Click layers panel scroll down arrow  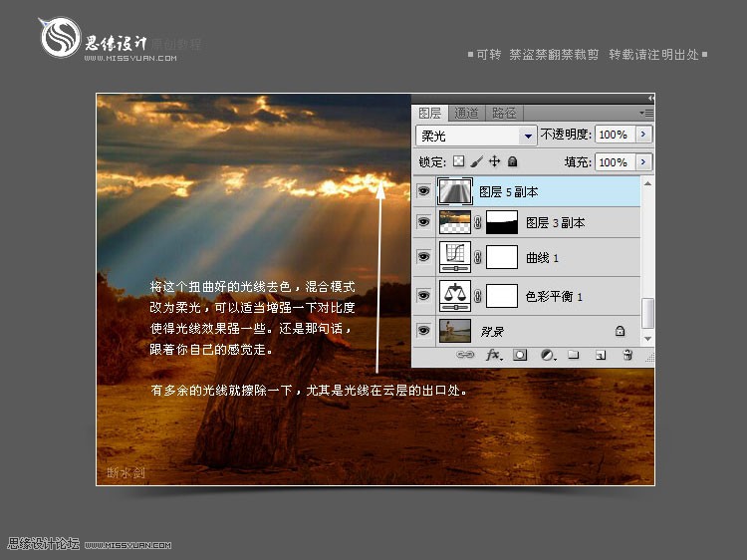coord(647,339)
